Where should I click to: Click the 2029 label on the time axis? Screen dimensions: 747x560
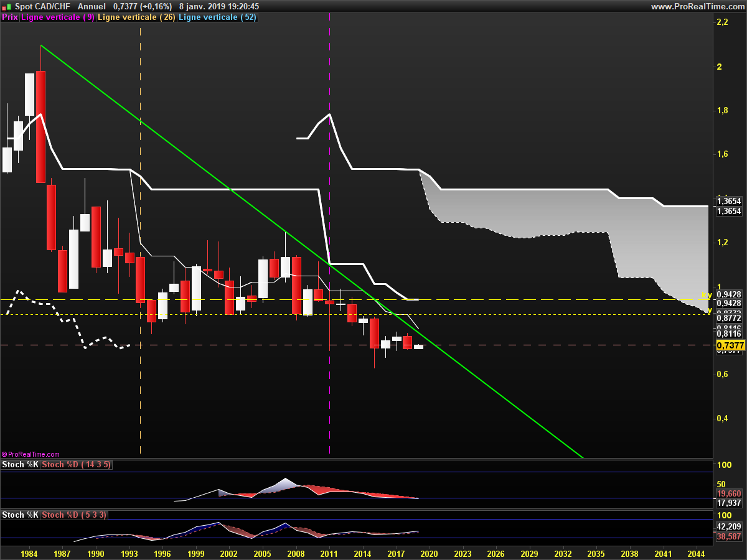click(530, 553)
